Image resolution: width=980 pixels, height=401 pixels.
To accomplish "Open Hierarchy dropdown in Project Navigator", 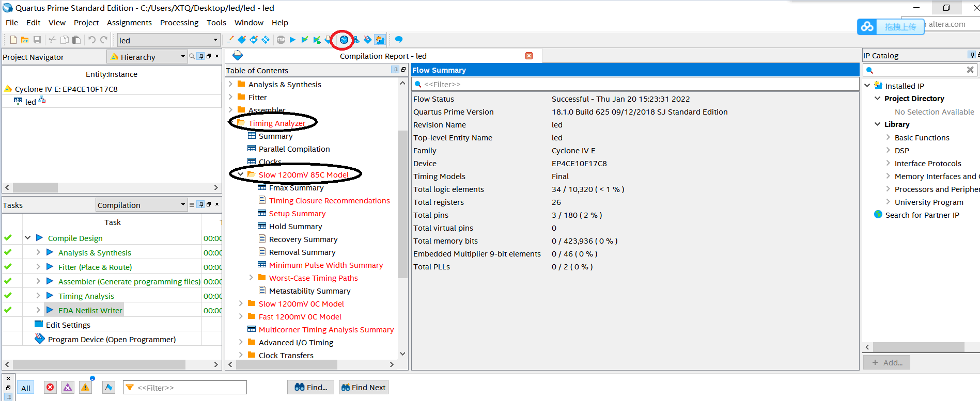I will click(x=183, y=56).
